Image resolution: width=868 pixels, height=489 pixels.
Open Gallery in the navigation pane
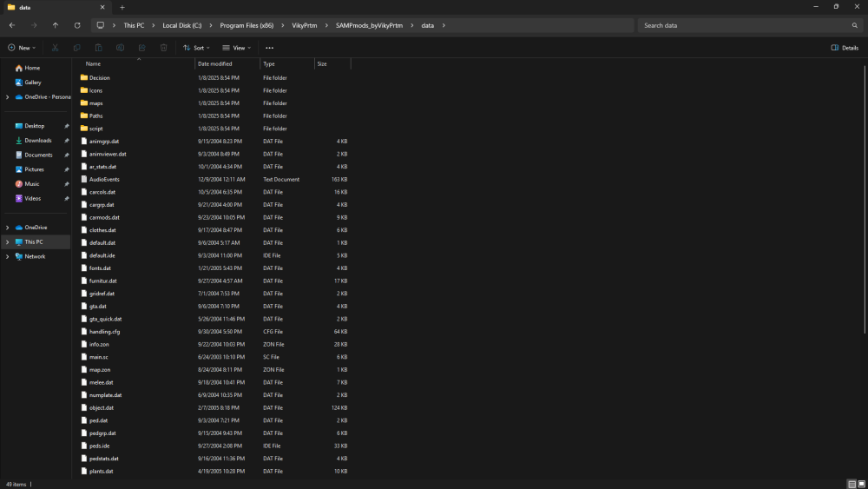tap(33, 83)
